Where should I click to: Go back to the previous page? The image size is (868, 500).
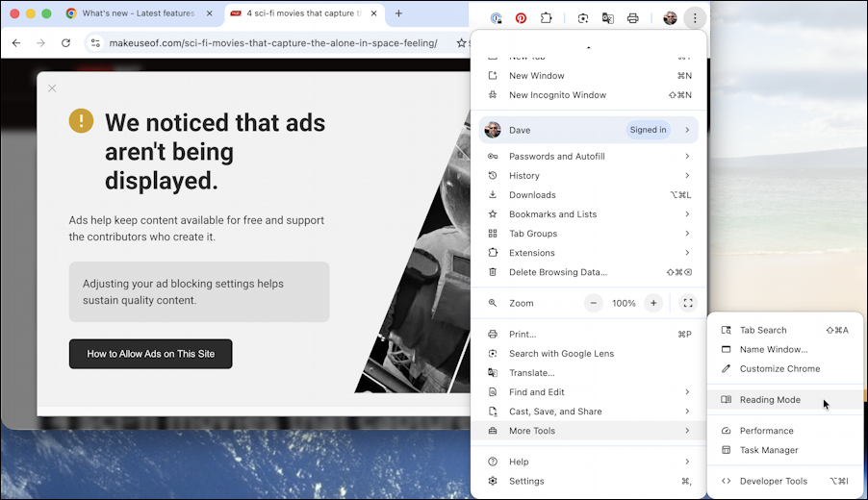pos(16,42)
